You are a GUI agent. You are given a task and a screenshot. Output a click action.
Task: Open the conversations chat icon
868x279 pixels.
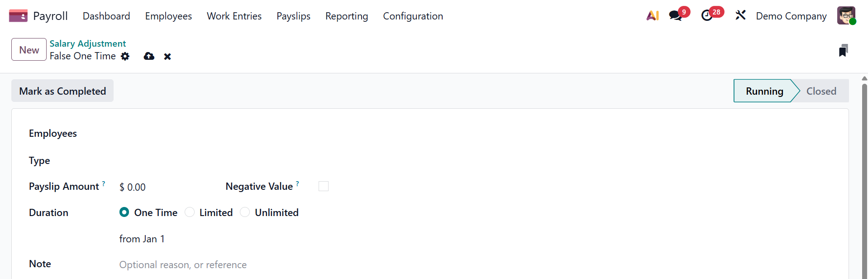coord(675,16)
